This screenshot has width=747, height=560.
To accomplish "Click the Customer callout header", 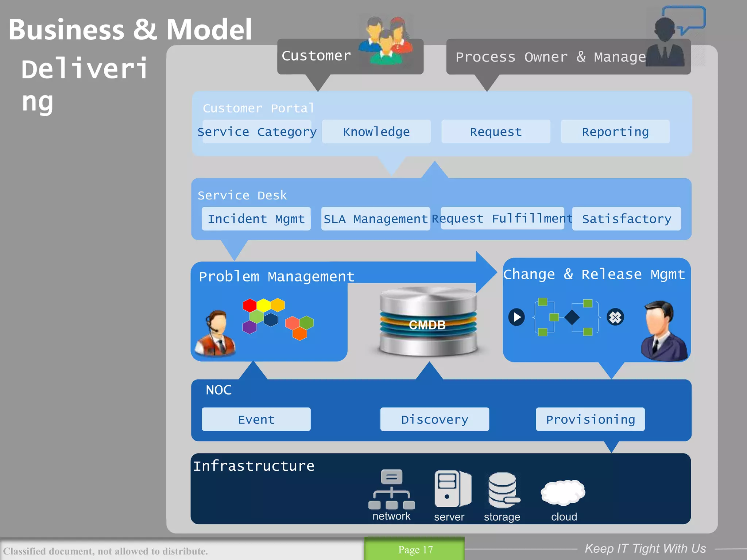I will 316,56.
